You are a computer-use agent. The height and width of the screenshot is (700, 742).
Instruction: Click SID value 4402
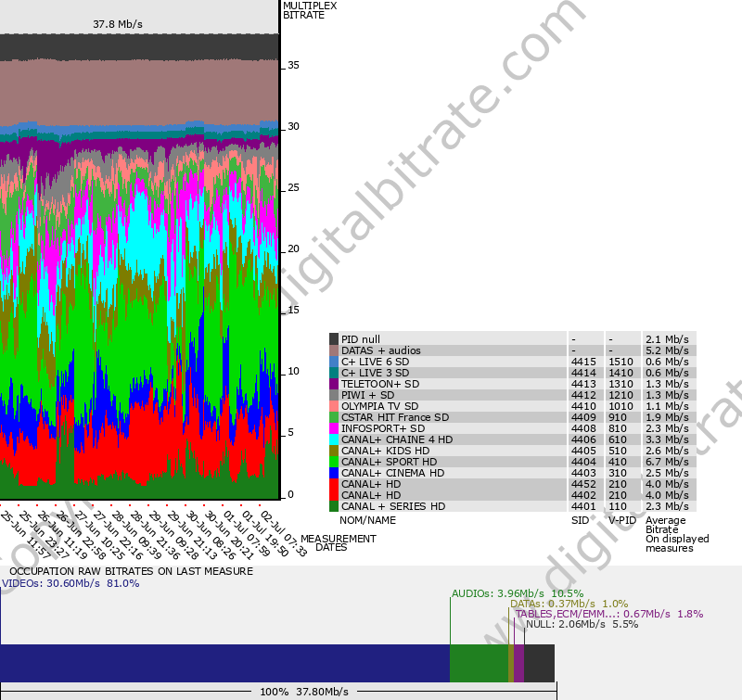coord(583,495)
